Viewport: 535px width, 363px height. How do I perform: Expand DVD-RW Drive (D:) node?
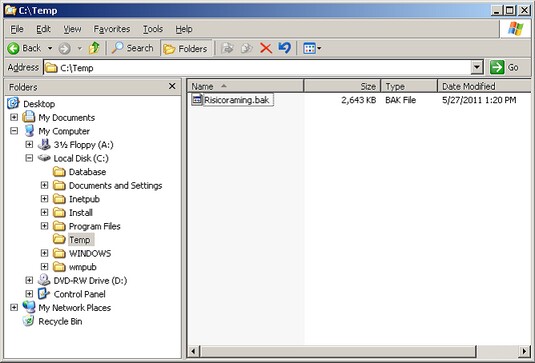pyautogui.click(x=29, y=280)
